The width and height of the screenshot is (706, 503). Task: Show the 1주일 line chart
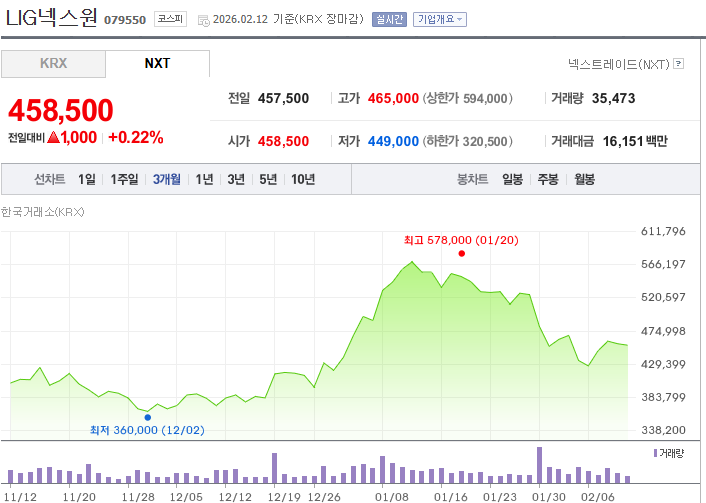click(124, 179)
